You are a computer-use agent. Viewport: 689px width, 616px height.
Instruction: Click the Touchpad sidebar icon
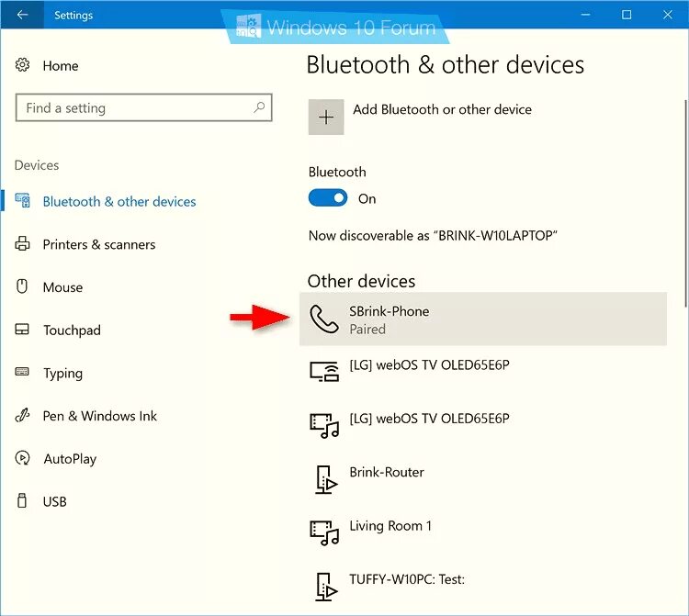pyautogui.click(x=22, y=330)
